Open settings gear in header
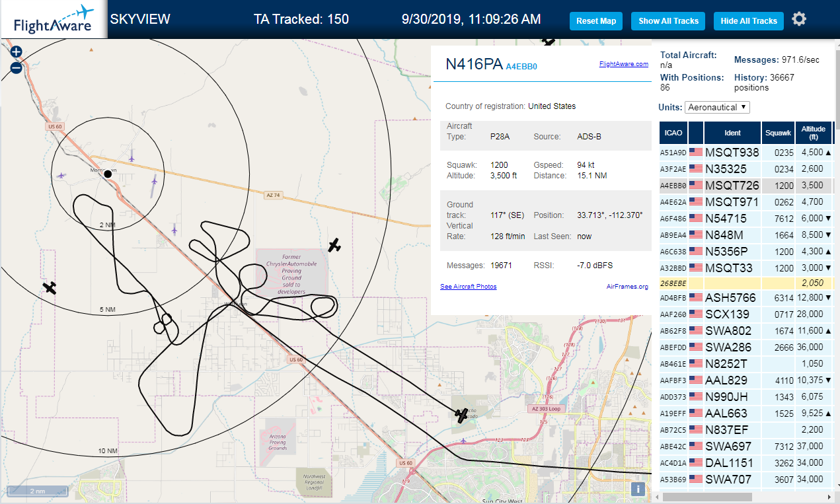This screenshot has height=504, width=840. [x=799, y=19]
